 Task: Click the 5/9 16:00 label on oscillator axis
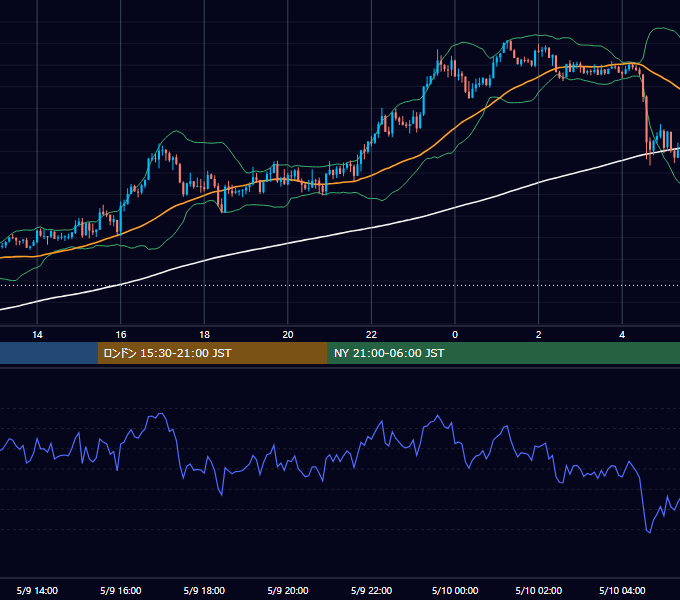(x=121, y=590)
